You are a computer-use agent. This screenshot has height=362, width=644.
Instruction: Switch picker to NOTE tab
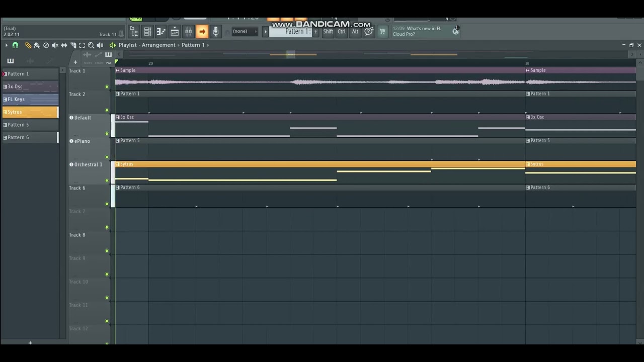[x=88, y=63]
